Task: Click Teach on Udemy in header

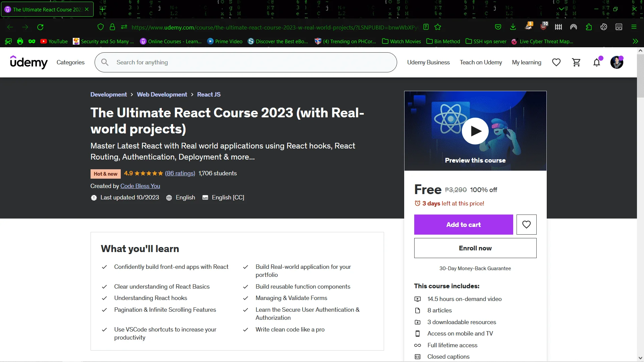Action: point(481,62)
